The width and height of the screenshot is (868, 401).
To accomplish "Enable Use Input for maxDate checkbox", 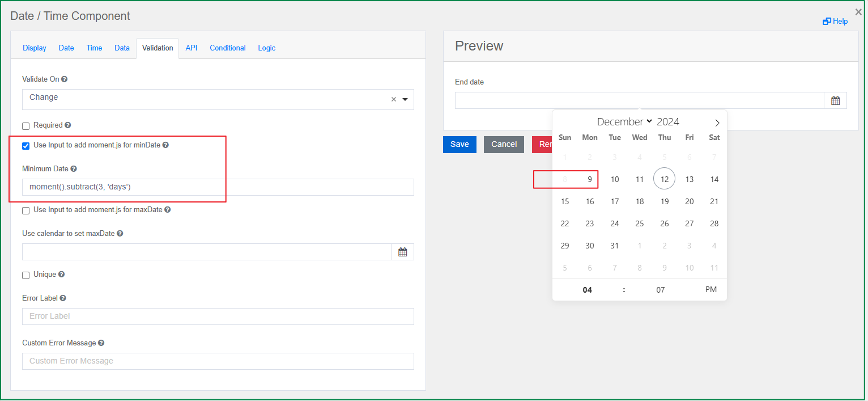I will tap(25, 210).
